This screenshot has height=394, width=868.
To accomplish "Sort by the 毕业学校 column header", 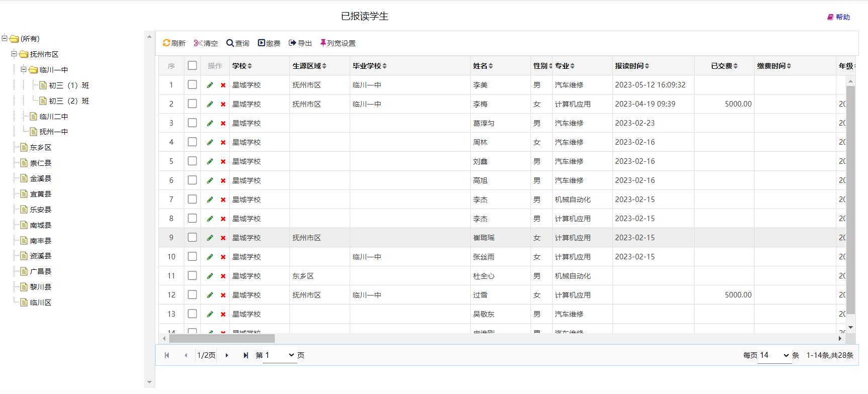I will click(x=370, y=66).
